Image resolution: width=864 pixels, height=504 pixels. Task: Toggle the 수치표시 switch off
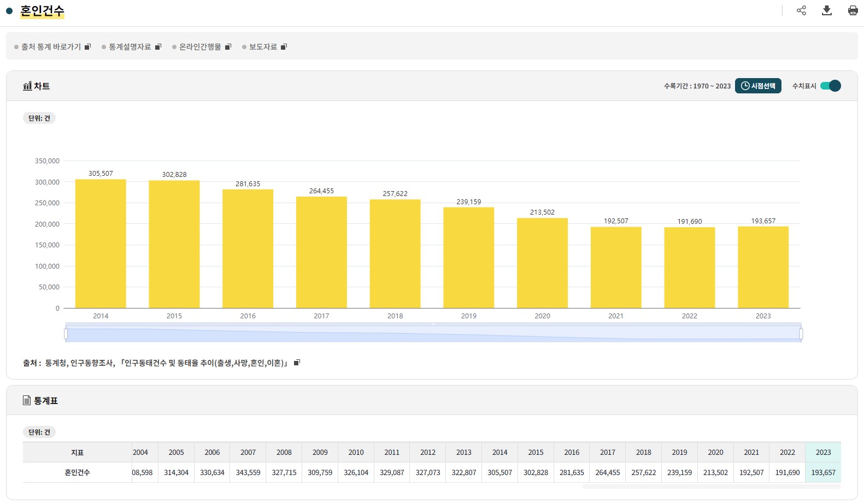[x=831, y=86]
